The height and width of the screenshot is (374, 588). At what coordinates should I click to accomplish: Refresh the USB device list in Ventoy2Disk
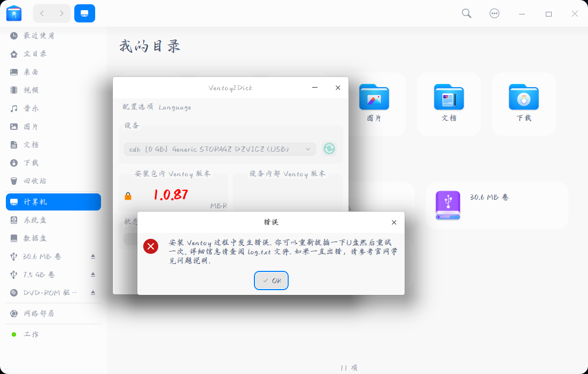tap(329, 149)
